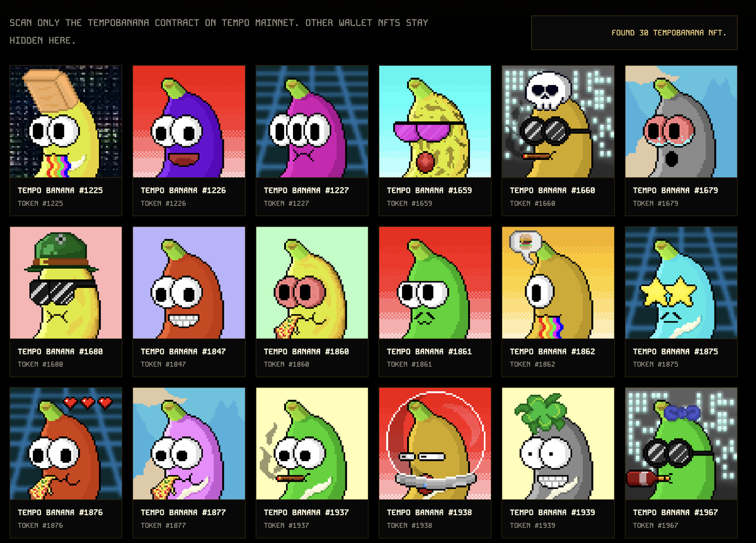Open Tempo Banana #1876 hearts banana image
756x543 pixels.
point(66,444)
